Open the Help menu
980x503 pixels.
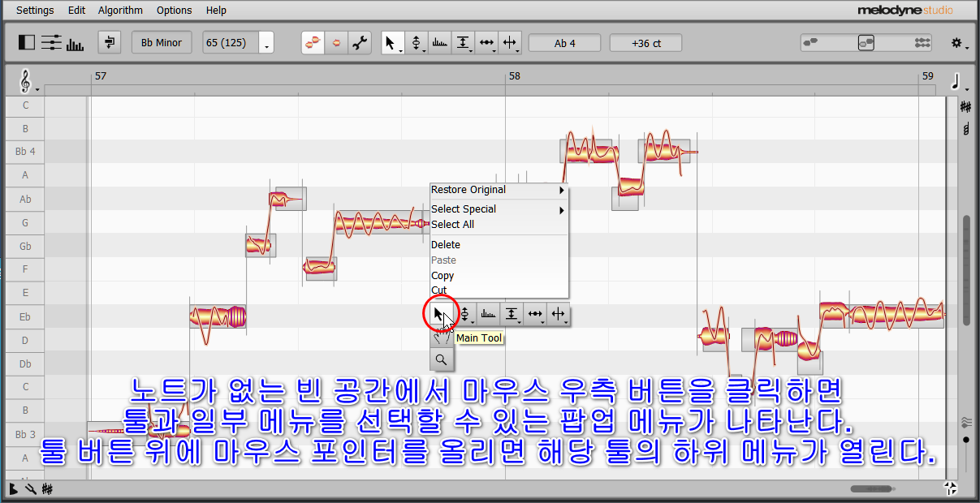pos(217,11)
